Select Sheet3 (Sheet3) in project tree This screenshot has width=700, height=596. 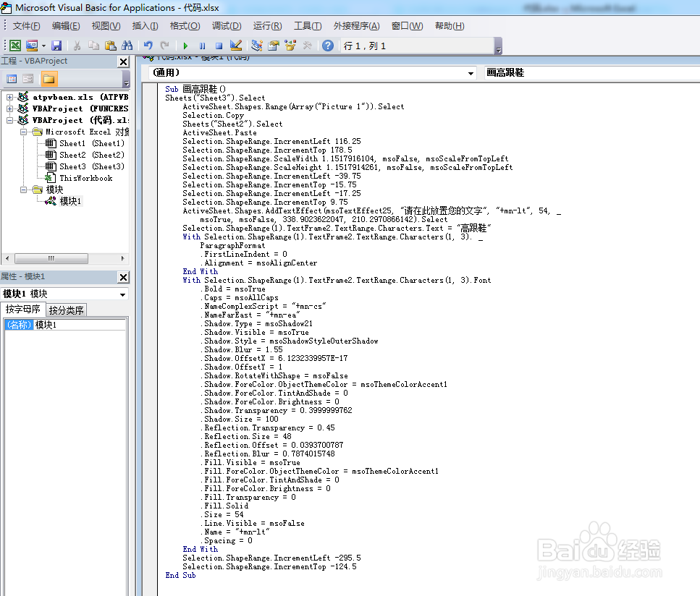pyautogui.click(x=91, y=166)
